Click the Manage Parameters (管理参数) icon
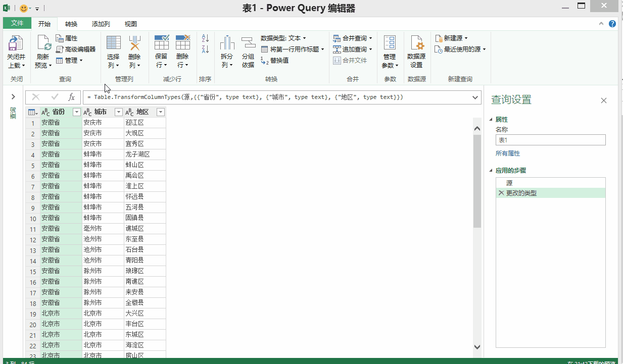 pyautogui.click(x=390, y=43)
